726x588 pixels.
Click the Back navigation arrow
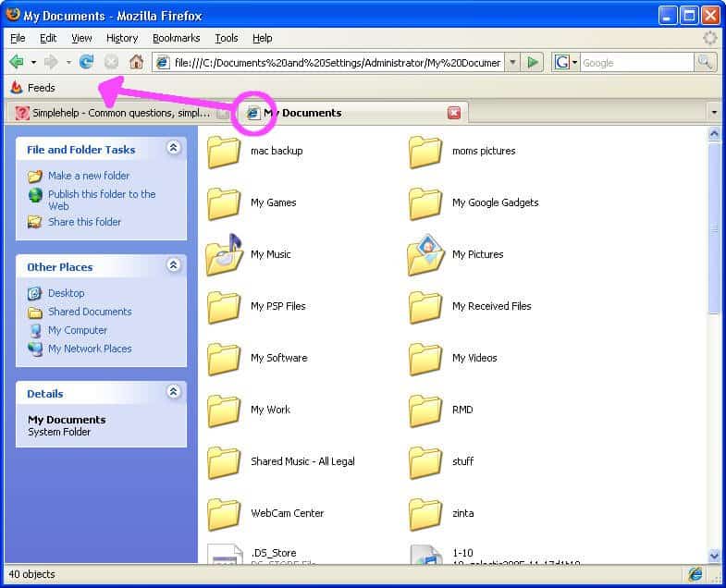[x=17, y=62]
